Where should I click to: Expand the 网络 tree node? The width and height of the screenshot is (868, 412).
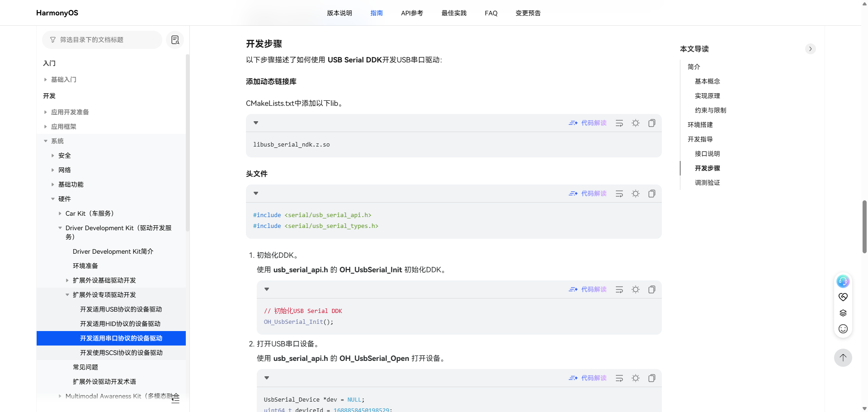point(53,170)
